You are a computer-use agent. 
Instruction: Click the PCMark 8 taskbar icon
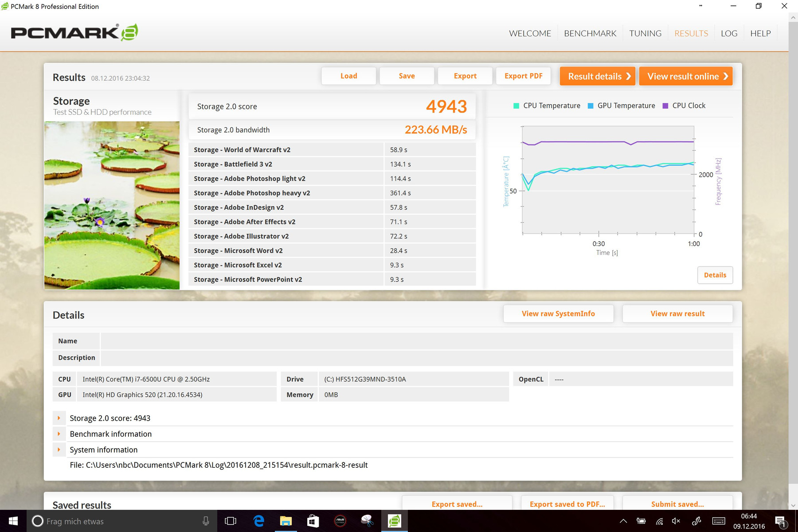point(394,521)
